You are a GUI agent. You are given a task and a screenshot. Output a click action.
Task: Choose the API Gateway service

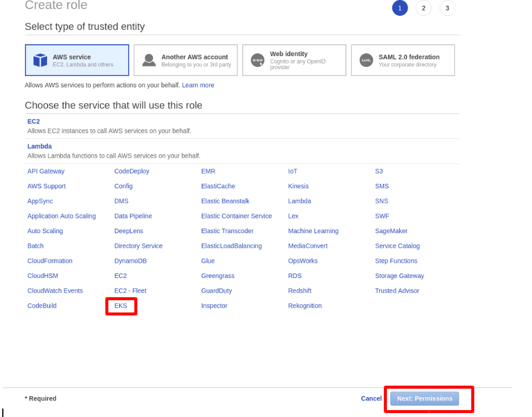tap(46, 171)
